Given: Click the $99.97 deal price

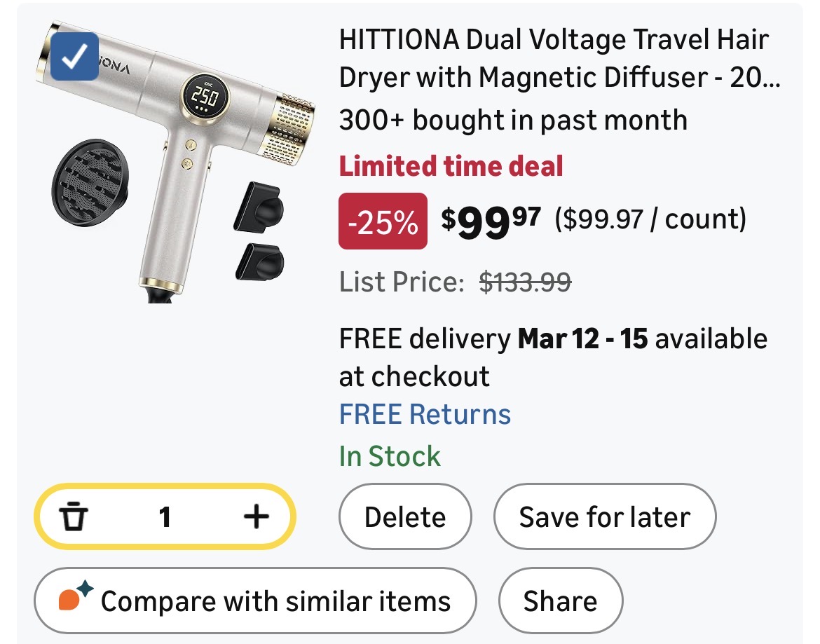Looking at the screenshot, I should (491, 221).
